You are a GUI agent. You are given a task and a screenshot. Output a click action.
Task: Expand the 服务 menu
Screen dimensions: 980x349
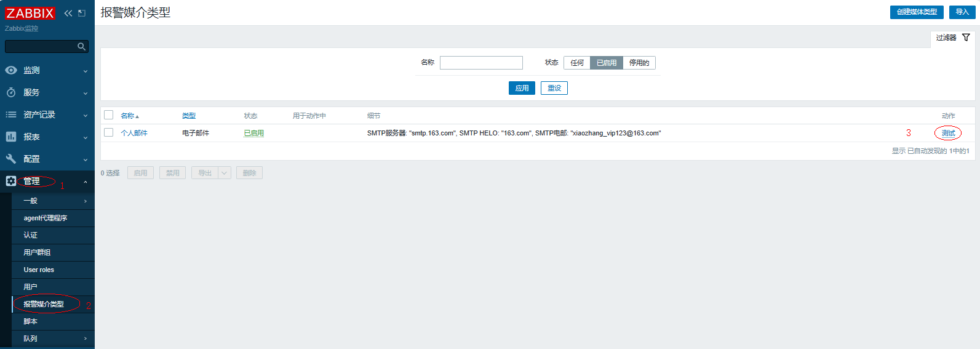point(86,93)
